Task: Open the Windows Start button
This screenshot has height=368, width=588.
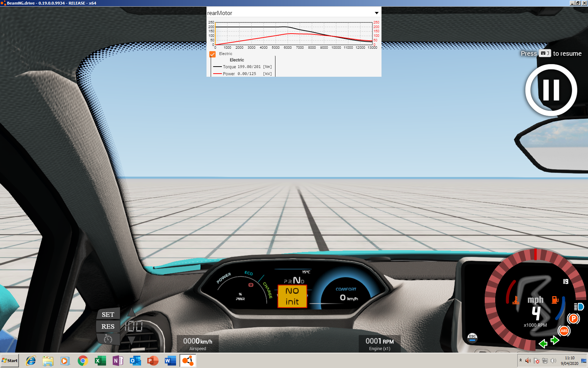Action: [x=9, y=360]
